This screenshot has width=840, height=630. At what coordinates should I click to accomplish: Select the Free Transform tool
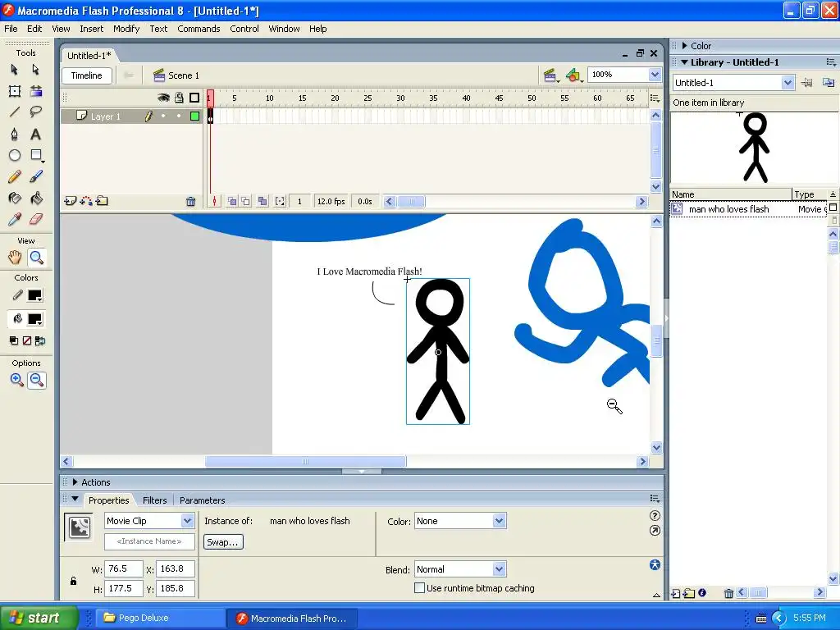pos(15,91)
